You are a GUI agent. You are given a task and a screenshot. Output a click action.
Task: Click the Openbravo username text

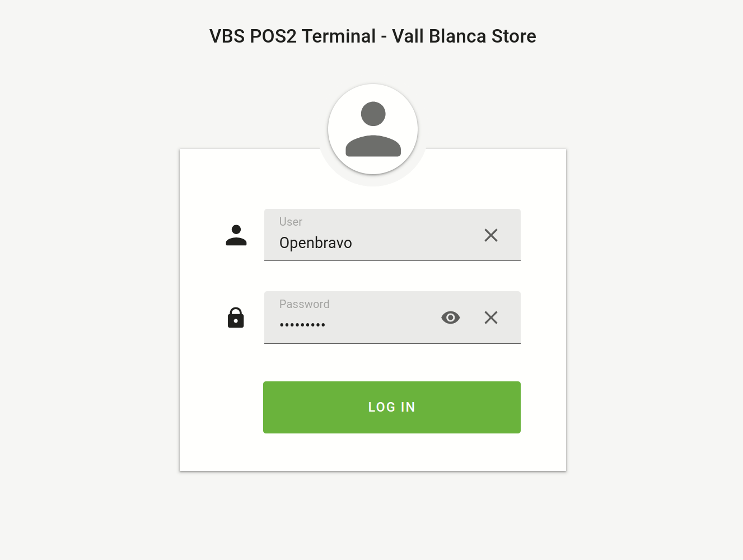click(x=316, y=243)
